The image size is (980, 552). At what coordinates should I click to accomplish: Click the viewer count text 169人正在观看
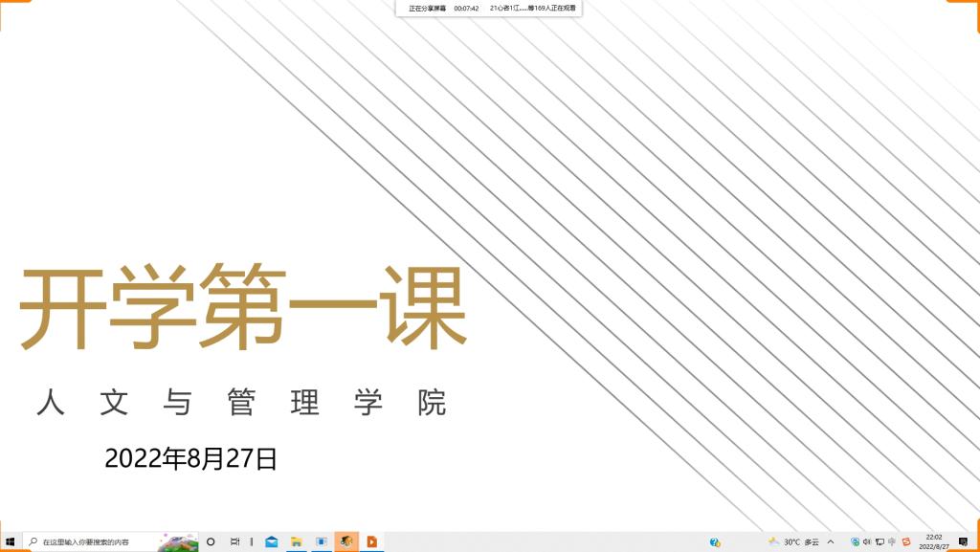(551, 9)
